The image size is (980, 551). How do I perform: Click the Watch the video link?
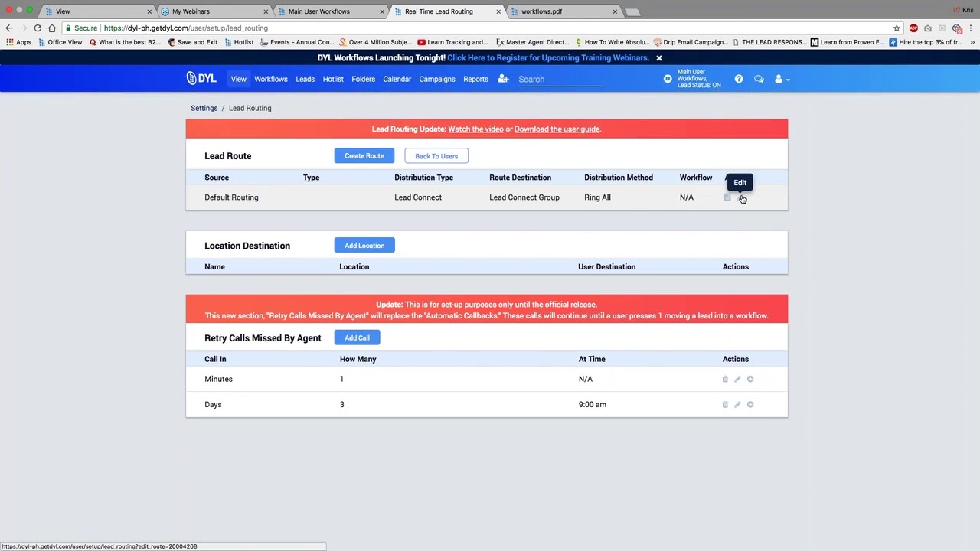tap(475, 129)
